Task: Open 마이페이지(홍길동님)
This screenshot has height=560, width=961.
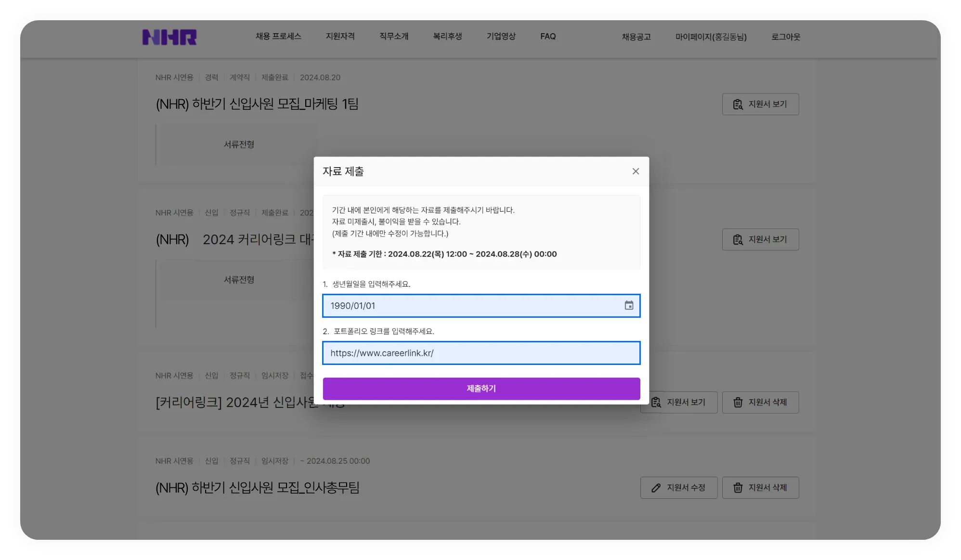Action: point(711,37)
